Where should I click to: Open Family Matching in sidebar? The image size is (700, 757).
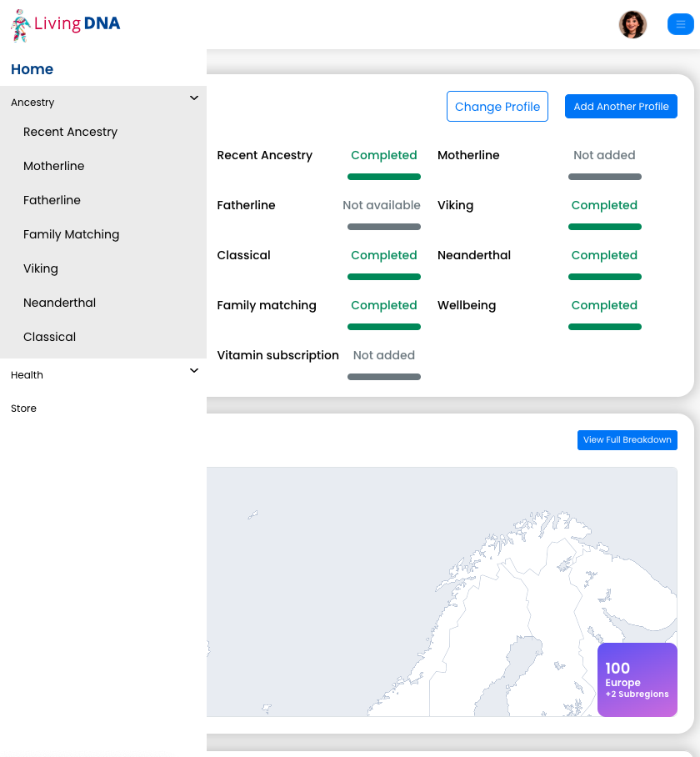coord(71,234)
